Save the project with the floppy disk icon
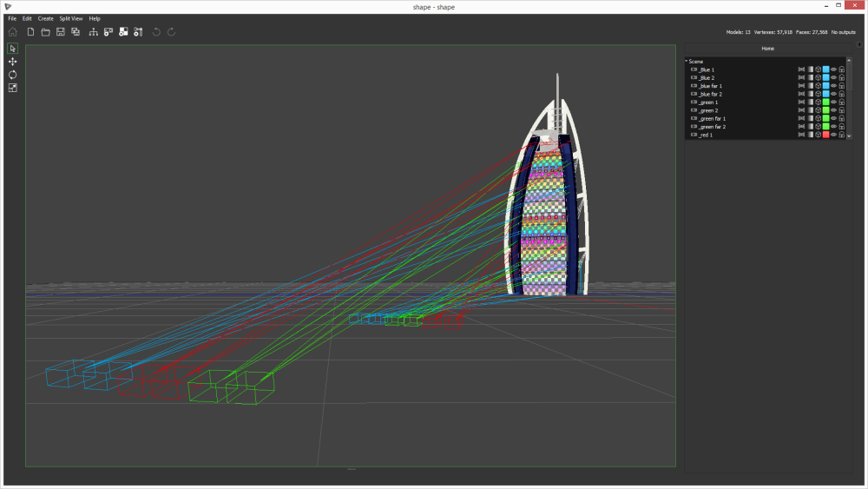This screenshot has height=489, width=868. [x=61, y=32]
